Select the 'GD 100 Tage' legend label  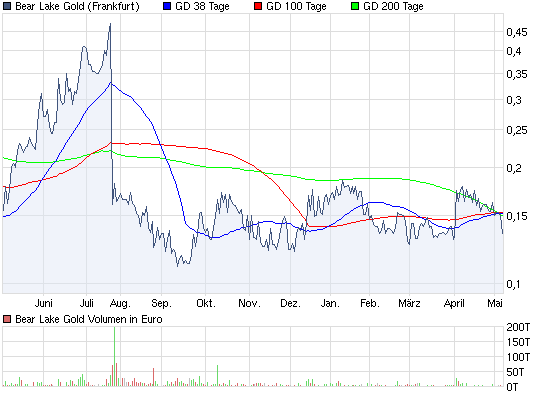(x=296, y=7)
